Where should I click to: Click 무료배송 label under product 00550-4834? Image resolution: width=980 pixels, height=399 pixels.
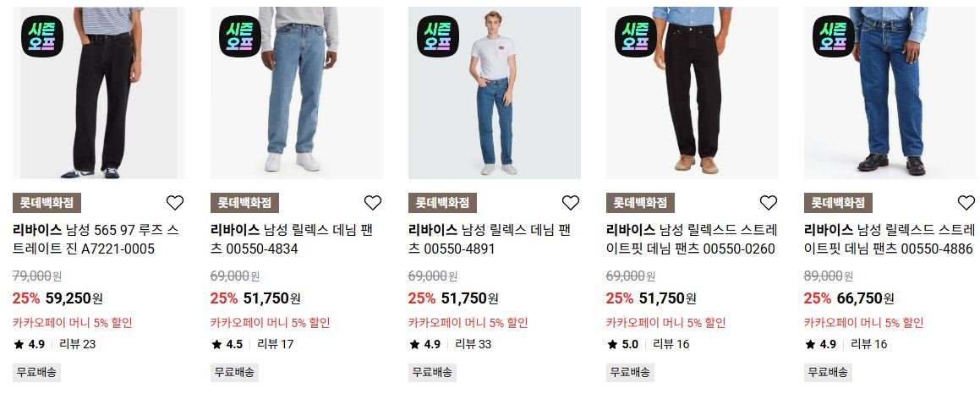[234, 373]
